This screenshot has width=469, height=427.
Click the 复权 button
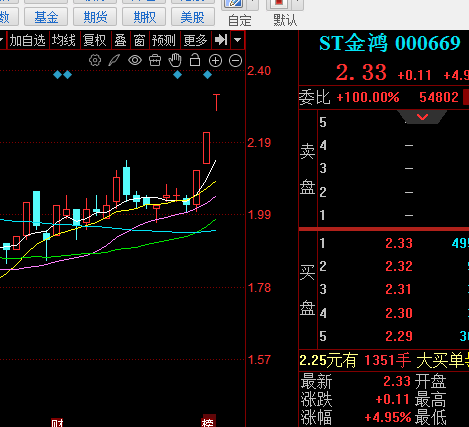95,40
